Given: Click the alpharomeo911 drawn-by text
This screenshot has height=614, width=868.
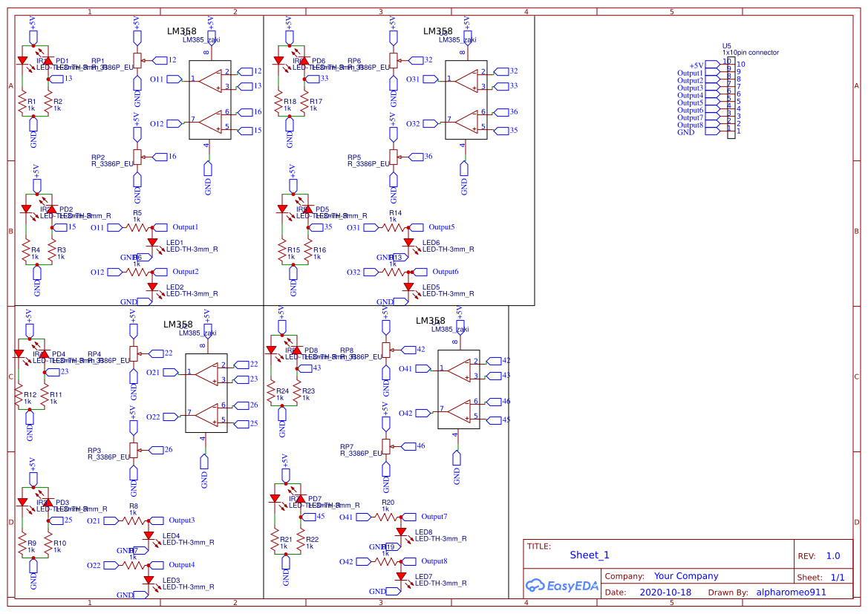Looking at the screenshot, I should pyautogui.click(x=791, y=592).
